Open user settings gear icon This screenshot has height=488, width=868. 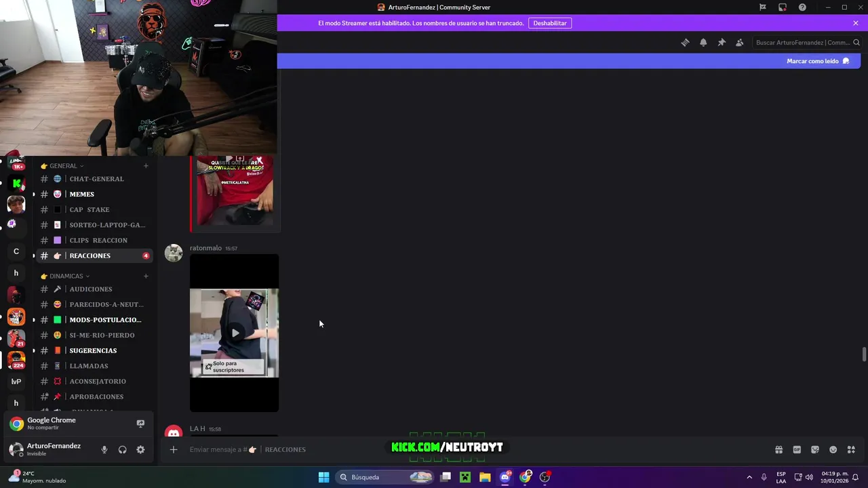click(140, 450)
